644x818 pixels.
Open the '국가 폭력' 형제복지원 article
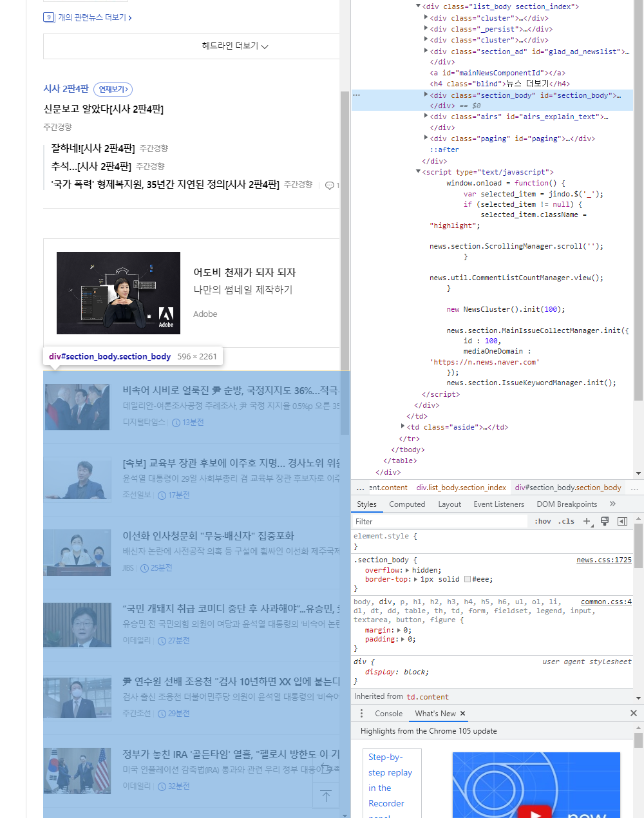(165, 185)
